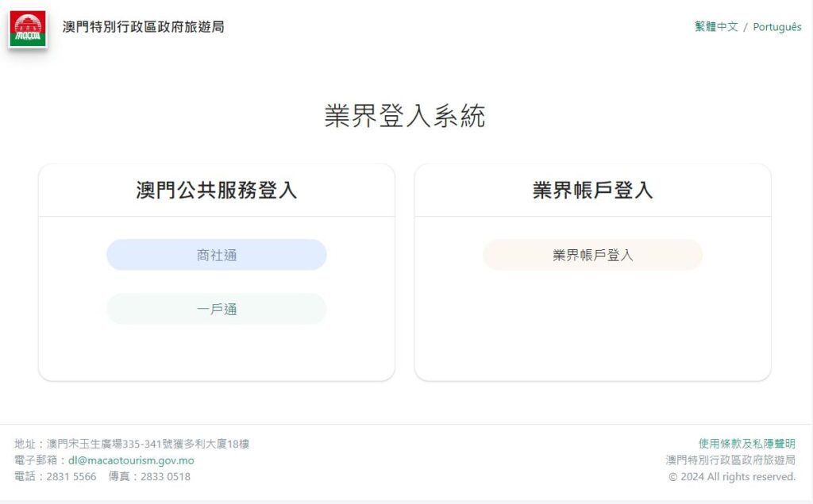Switch language to 繁體中文
The width and height of the screenshot is (813, 504).
click(716, 26)
